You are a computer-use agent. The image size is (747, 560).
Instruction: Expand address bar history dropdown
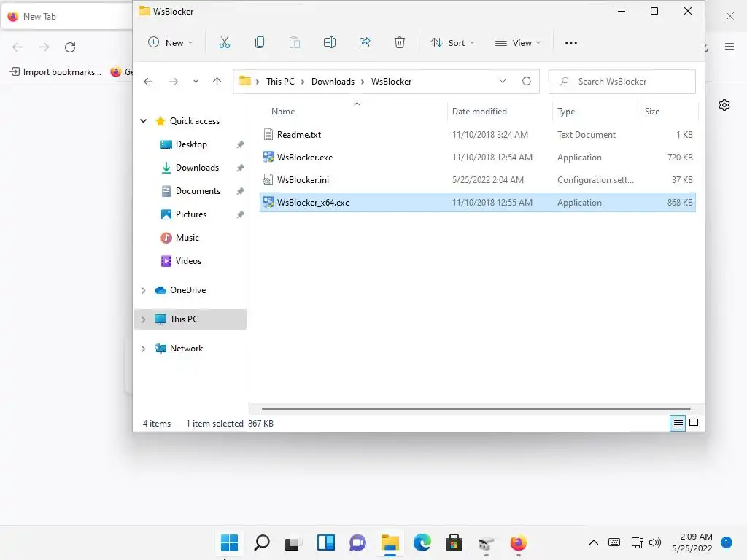[x=503, y=82]
